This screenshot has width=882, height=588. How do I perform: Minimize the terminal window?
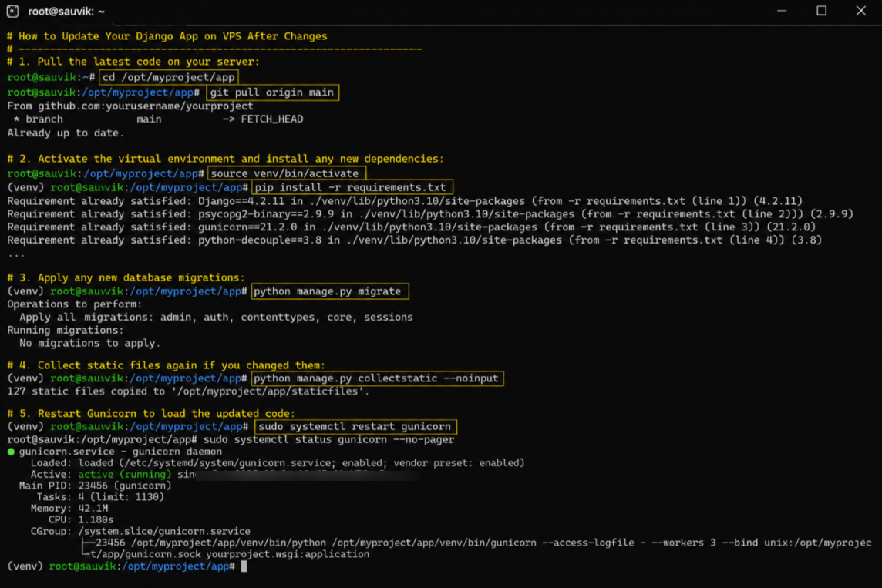pyautogui.click(x=782, y=11)
